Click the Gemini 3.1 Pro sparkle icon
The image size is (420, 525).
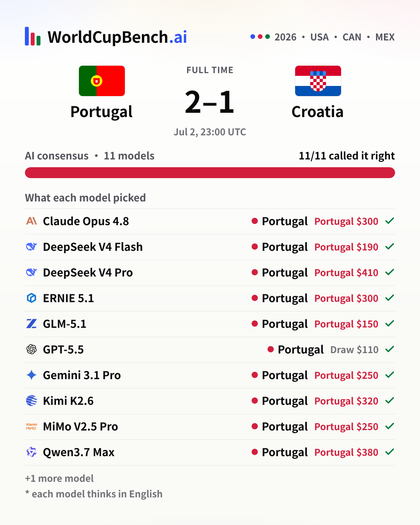31,375
